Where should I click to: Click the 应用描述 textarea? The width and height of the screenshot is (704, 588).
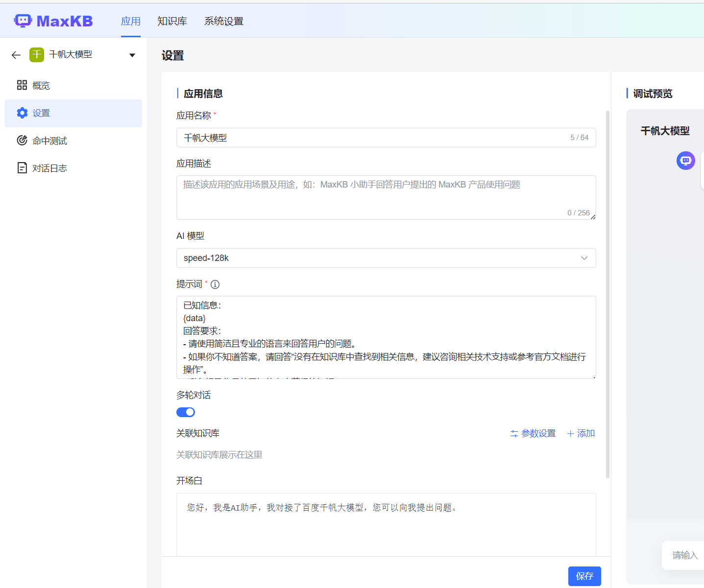(386, 197)
